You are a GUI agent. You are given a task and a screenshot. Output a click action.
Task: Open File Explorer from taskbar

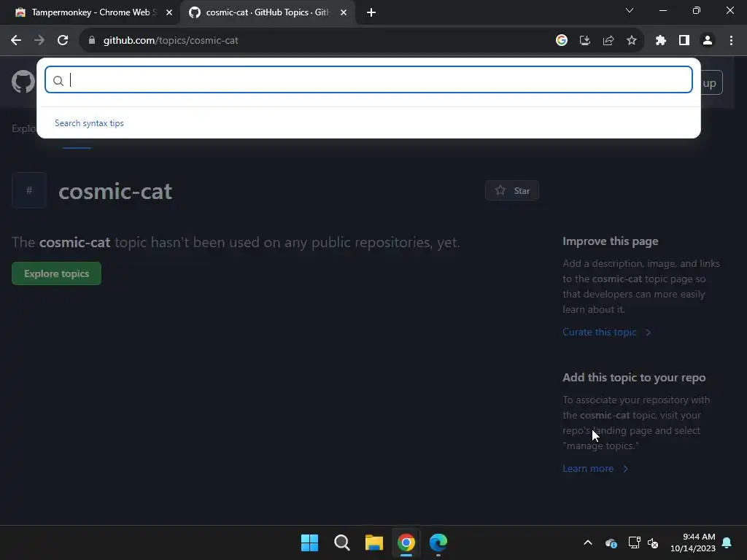tap(374, 542)
